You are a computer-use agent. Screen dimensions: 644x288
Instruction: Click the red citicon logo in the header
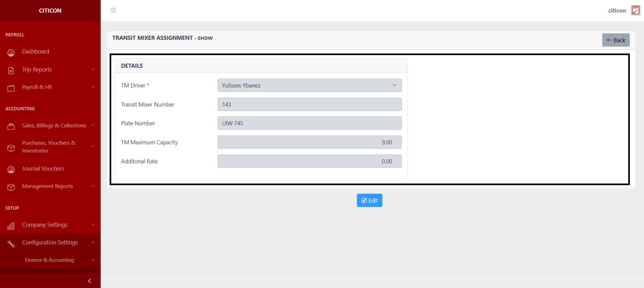tap(635, 10)
